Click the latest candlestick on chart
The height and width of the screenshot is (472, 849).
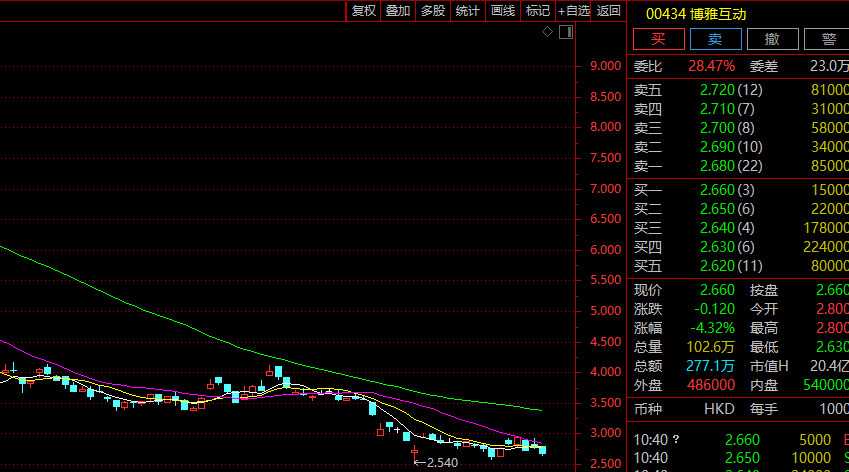pos(543,450)
